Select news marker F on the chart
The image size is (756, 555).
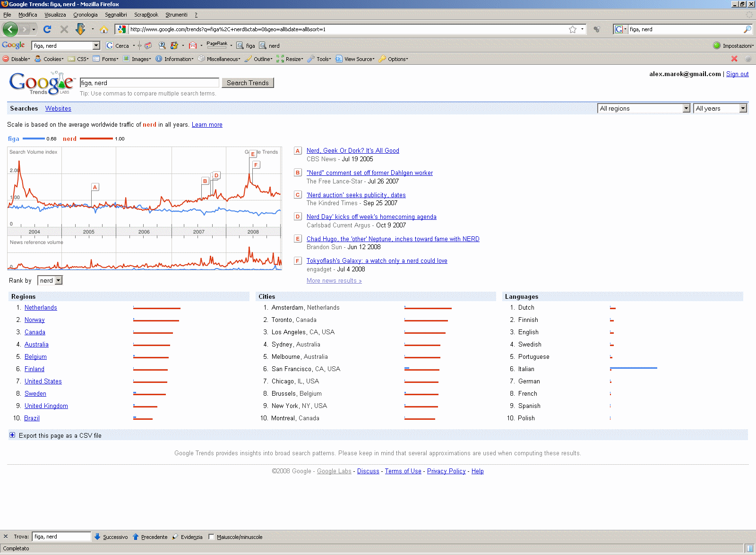[x=256, y=165]
